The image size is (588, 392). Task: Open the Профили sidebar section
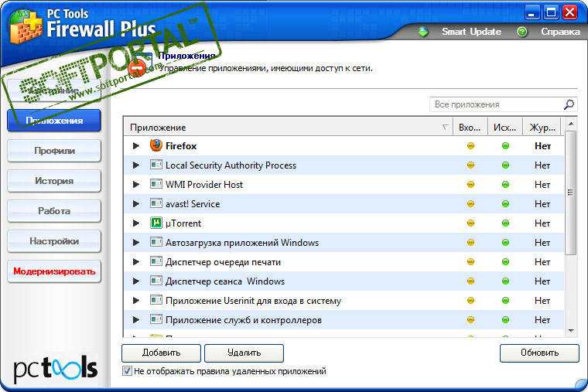pos(54,151)
